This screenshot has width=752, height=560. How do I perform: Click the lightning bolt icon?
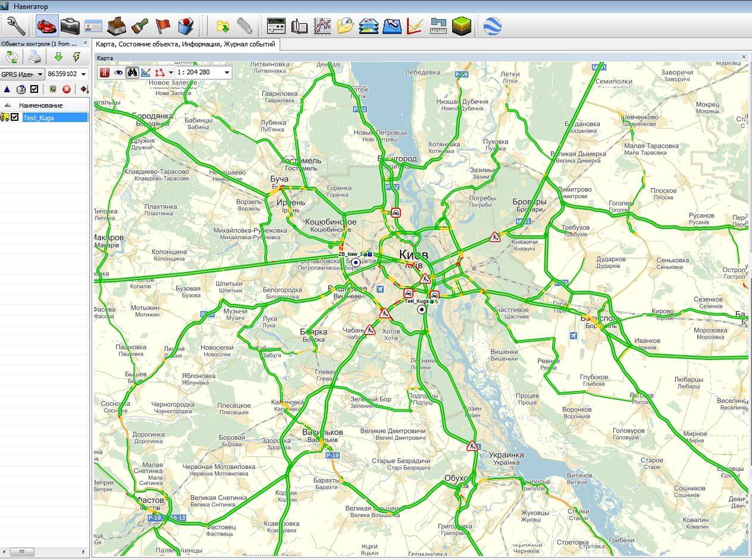coord(76,57)
